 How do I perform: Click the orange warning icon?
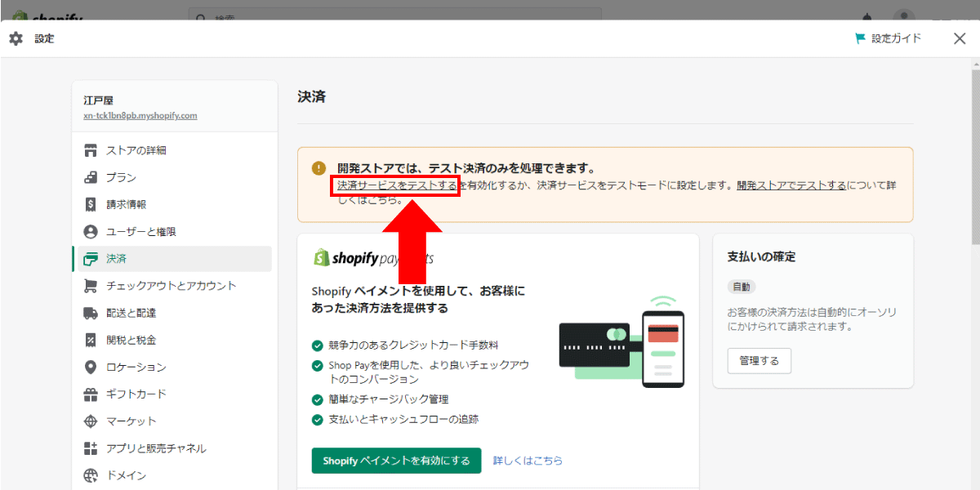pos(318,168)
